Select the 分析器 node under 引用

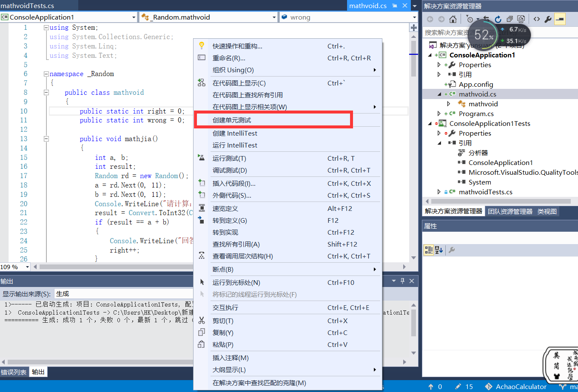pyautogui.click(x=478, y=153)
